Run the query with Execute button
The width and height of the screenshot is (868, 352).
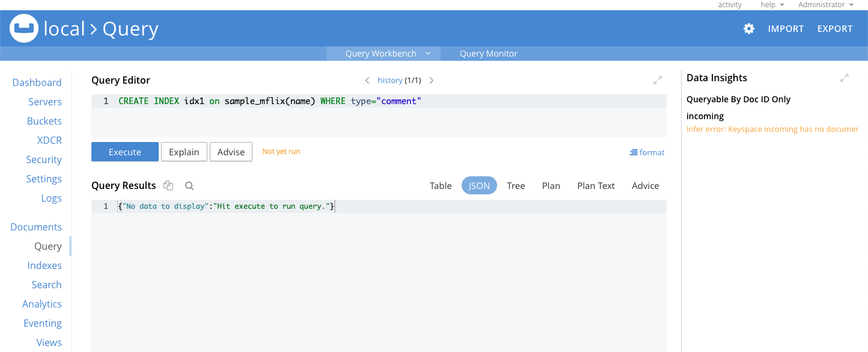point(125,152)
